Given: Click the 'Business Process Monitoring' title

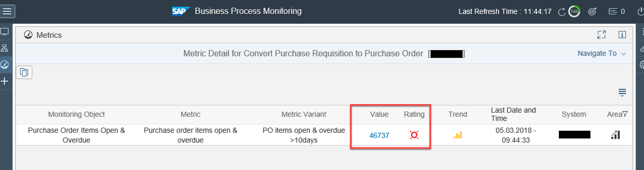Looking at the screenshot, I should point(248,11).
